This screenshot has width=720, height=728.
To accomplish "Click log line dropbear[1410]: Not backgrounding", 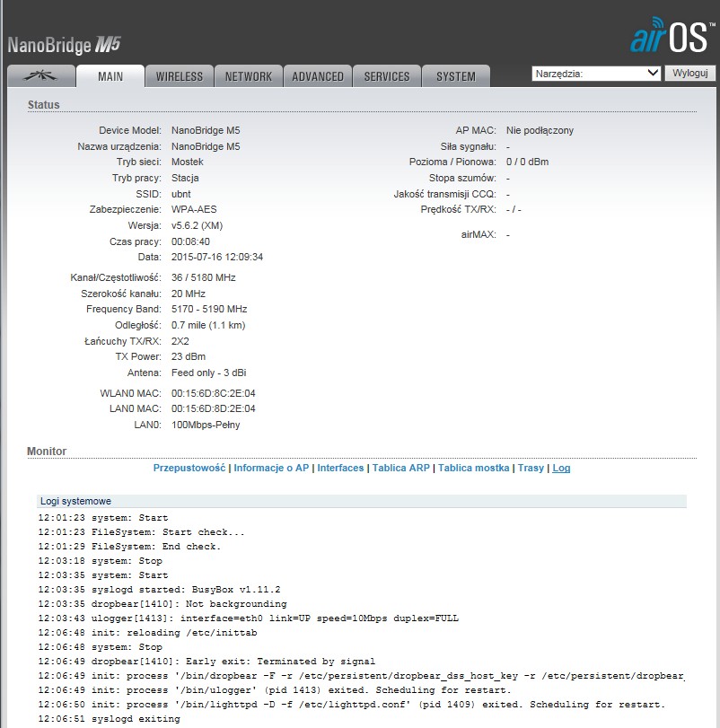I will coord(162,604).
